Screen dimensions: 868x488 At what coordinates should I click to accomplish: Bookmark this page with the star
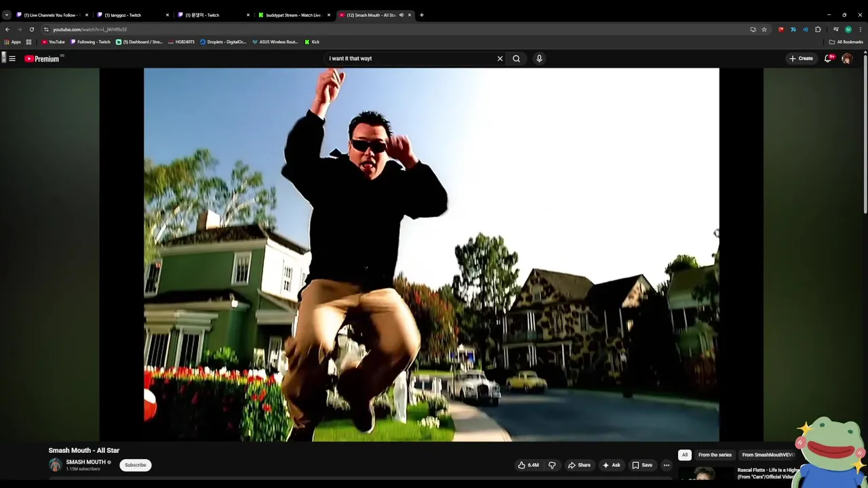(x=764, y=29)
